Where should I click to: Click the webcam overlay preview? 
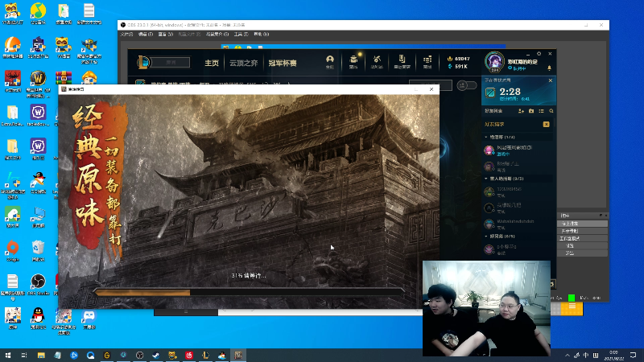487,308
